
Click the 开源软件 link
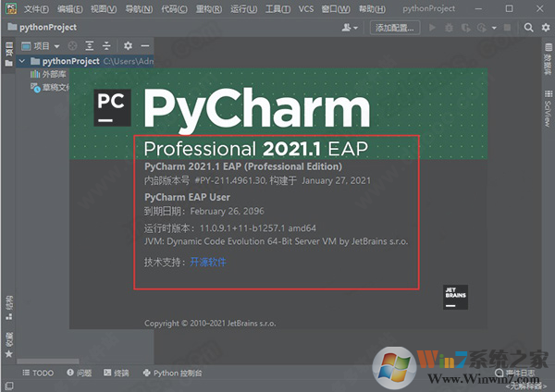[208, 263]
